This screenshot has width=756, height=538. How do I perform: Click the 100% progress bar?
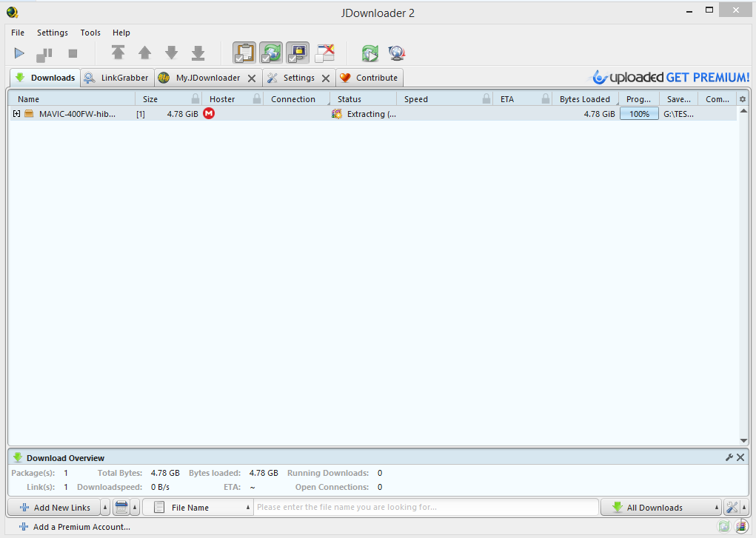pos(639,114)
